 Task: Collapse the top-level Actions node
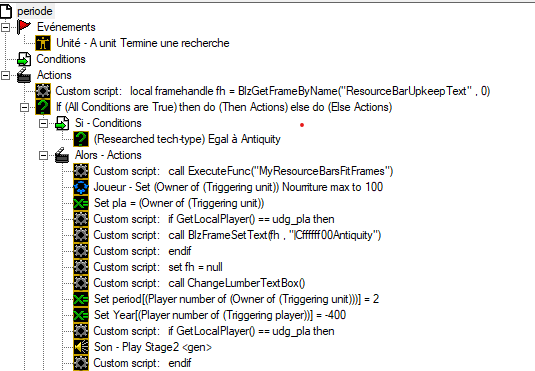click(x=5, y=75)
